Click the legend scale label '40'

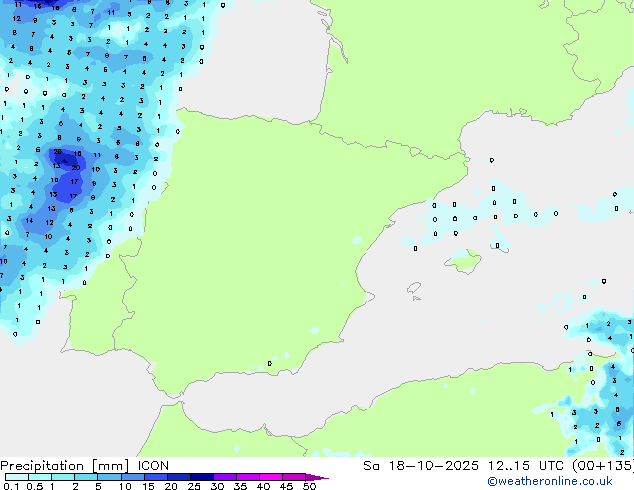pyautogui.click(x=263, y=486)
